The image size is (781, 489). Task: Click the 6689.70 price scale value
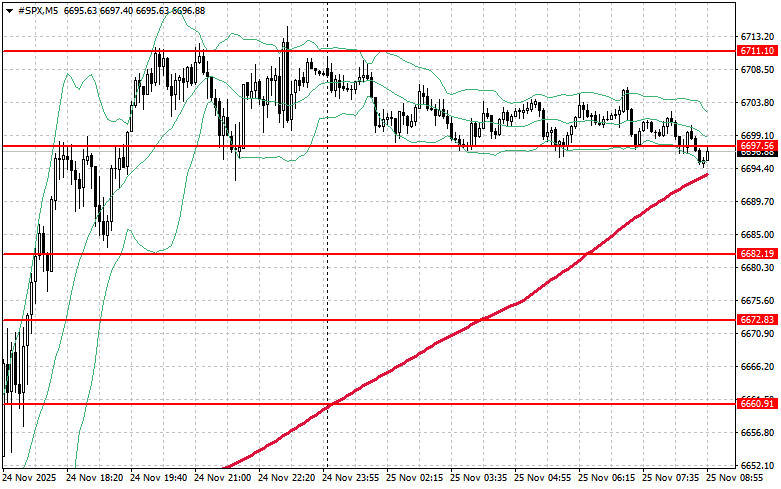click(x=757, y=201)
